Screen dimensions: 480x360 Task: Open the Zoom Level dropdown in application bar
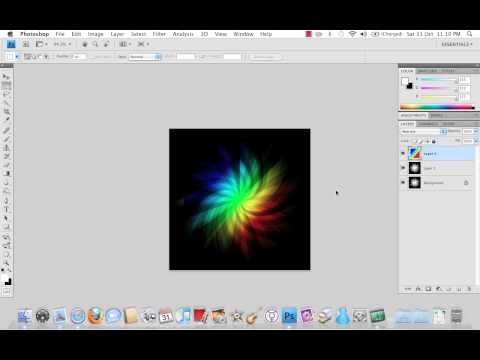point(62,44)
